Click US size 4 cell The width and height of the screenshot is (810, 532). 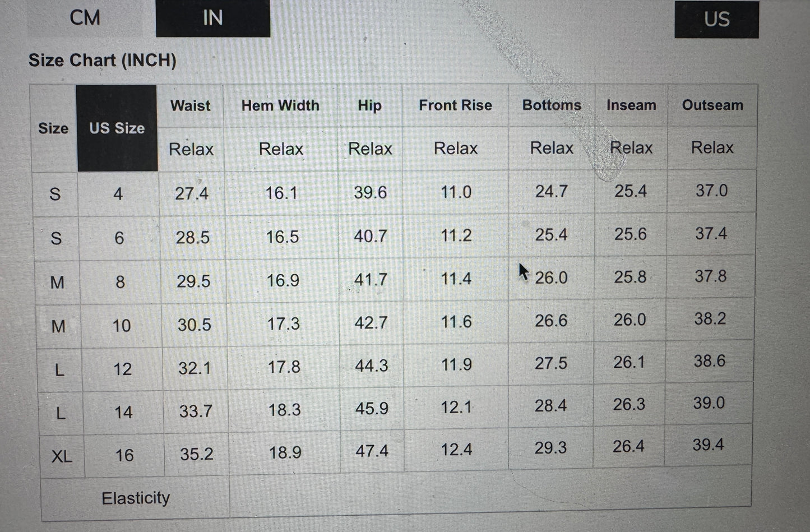pyautogui.click(x=118, y=194)
